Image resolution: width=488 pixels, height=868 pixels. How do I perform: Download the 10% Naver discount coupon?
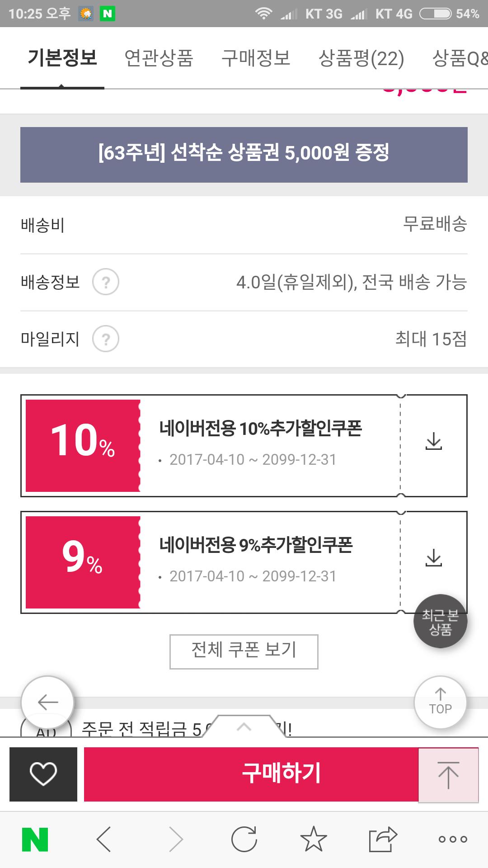coord(434,442)
